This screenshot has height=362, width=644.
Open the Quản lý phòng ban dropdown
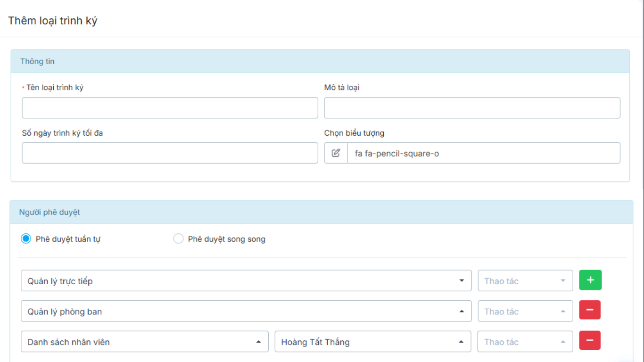pyautogui.click(x=246, y=312)
